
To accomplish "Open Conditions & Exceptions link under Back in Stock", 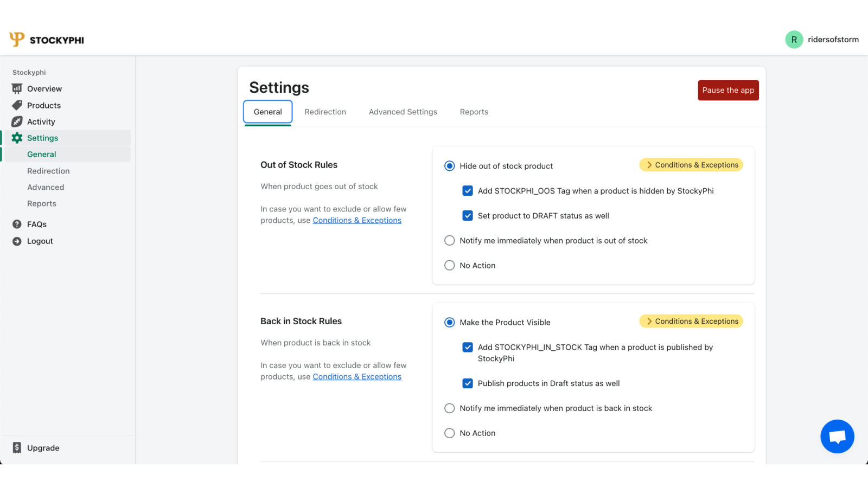I will point(357,377).
